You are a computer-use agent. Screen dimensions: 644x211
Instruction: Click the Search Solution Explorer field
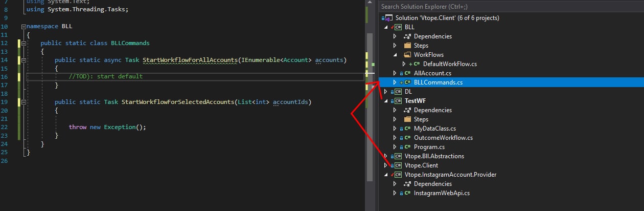pos(511,7)
